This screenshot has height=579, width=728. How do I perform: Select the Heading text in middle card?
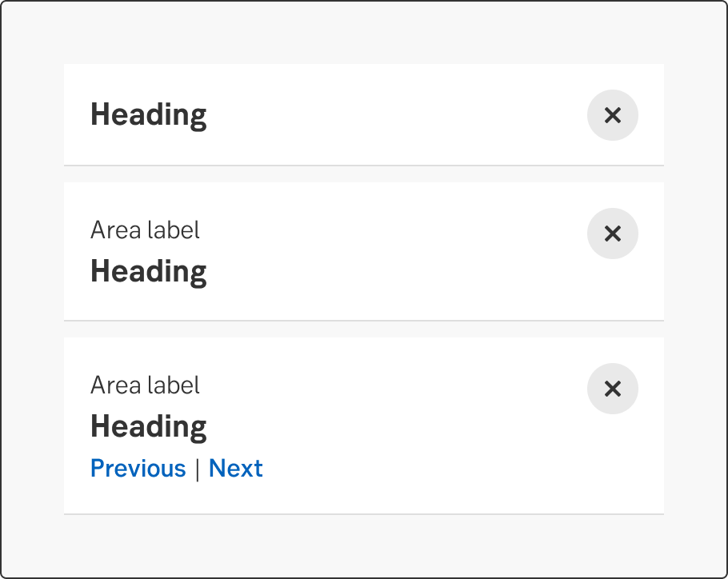(x=148, y=271)
